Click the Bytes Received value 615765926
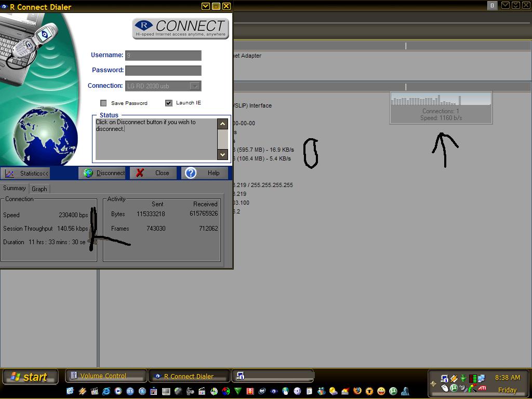This screenshot has width=532, height=399. [204, 214]
